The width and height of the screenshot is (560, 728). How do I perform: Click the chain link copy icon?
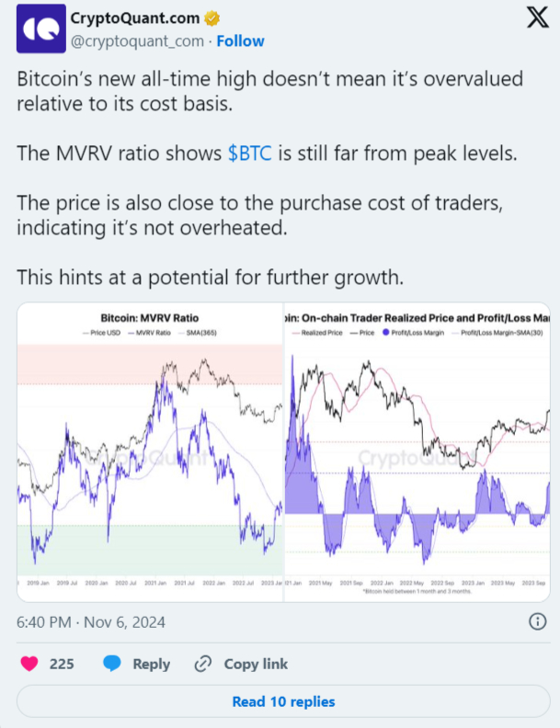(203, 664)
